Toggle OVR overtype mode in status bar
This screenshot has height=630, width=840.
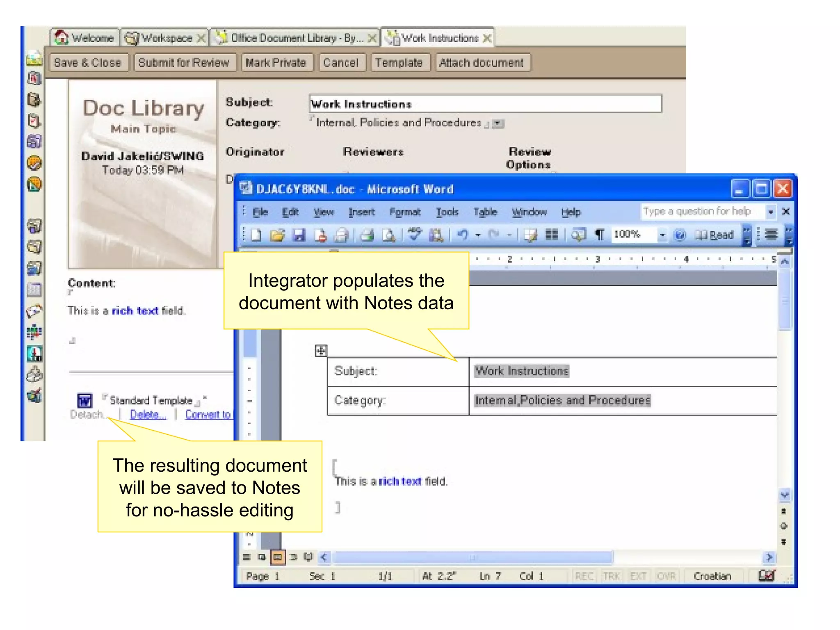(666, 576)
